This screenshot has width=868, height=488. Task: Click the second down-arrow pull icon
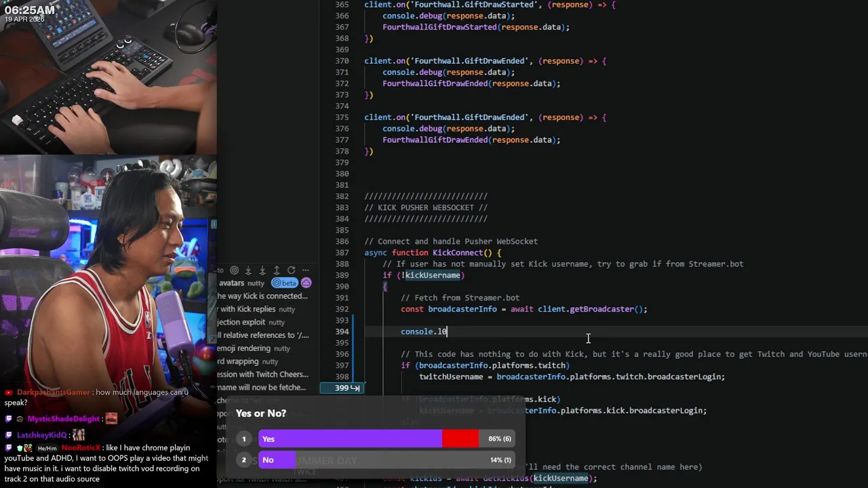262,270
